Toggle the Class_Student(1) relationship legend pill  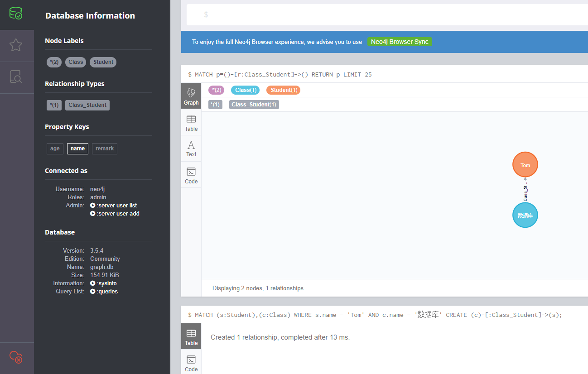(254, 104)
